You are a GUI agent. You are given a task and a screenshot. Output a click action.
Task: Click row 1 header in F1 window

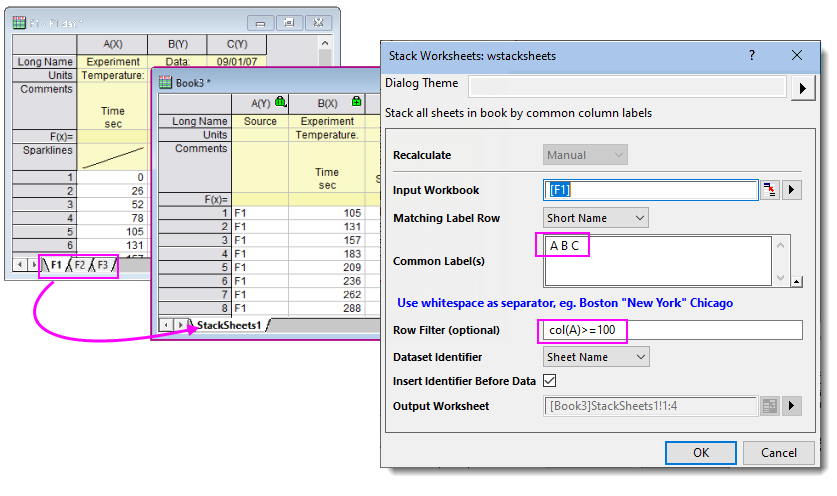(x=45, y=177)
